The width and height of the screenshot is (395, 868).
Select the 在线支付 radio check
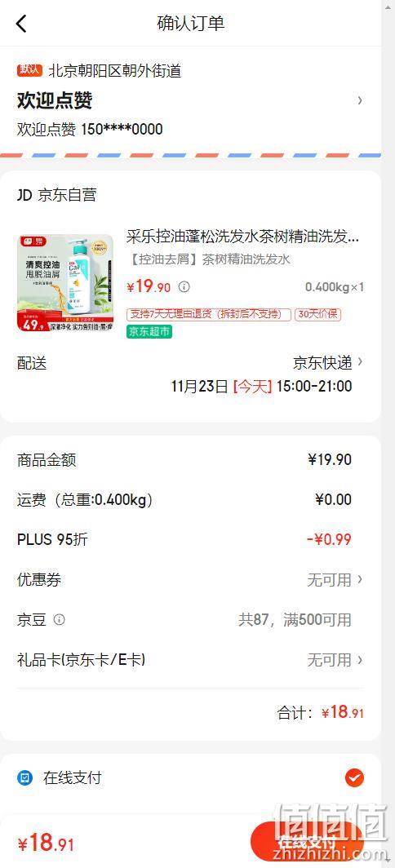pos(354,778)
